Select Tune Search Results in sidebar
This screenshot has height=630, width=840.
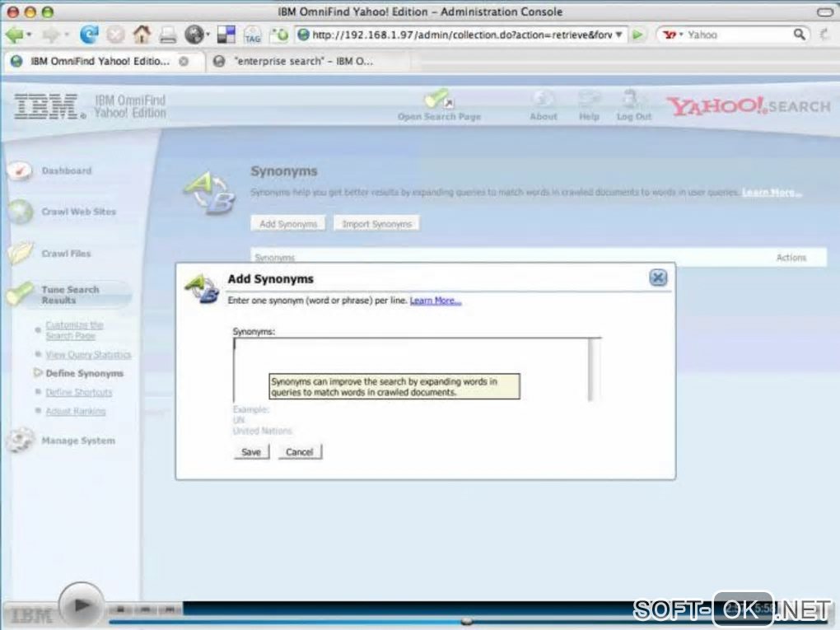point(70,295)
